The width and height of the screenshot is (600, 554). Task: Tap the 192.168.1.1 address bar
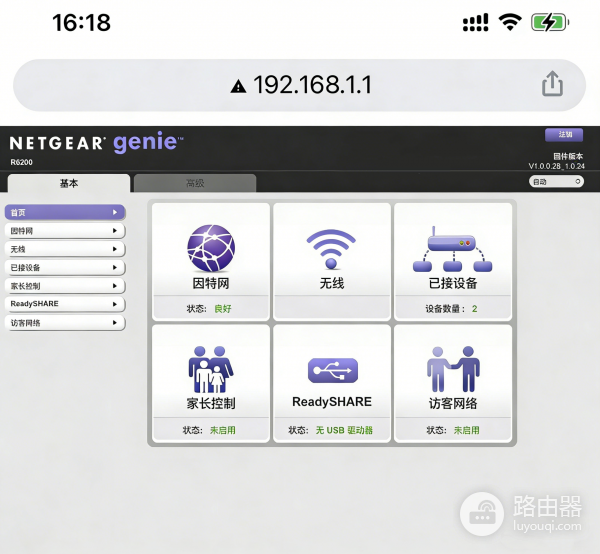pyautogui.click(x=300, y=85)
